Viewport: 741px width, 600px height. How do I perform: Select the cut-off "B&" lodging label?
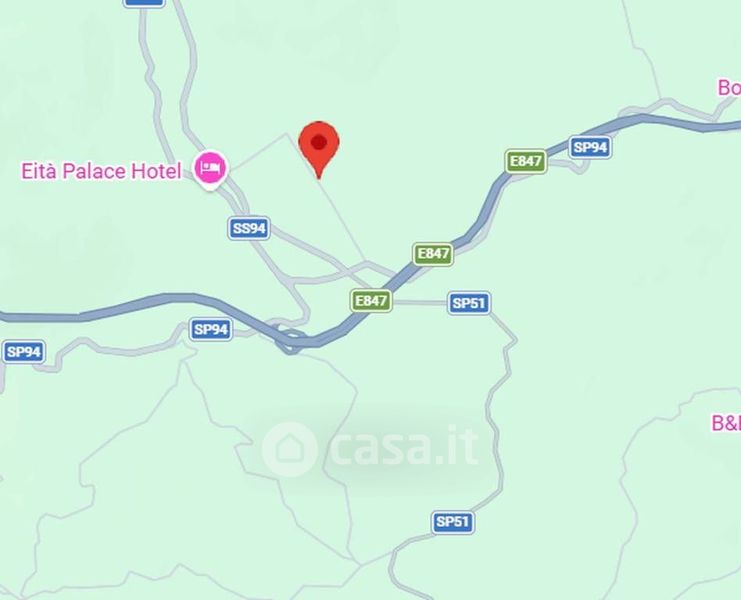coord(726,423)
